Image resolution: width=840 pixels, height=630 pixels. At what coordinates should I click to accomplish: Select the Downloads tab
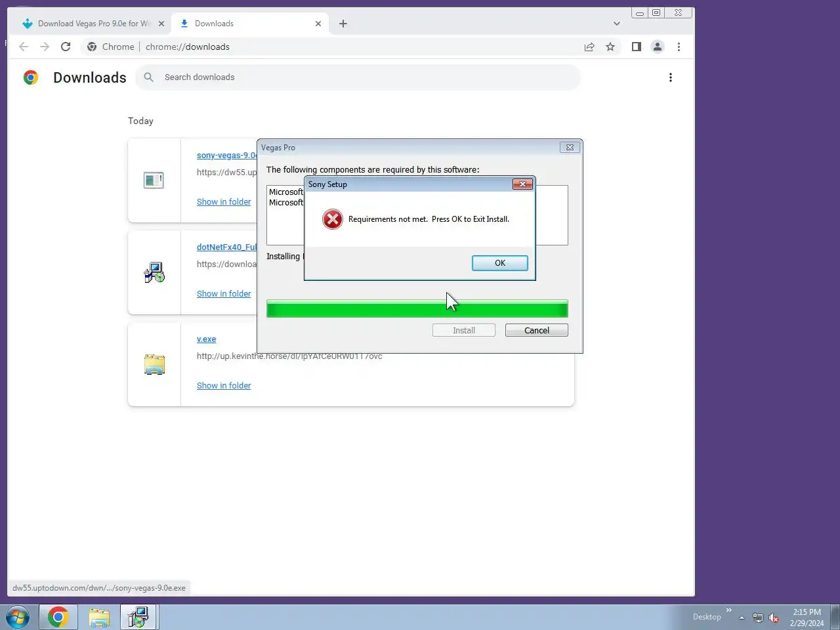pyautogui.click(x=249, y=24)
